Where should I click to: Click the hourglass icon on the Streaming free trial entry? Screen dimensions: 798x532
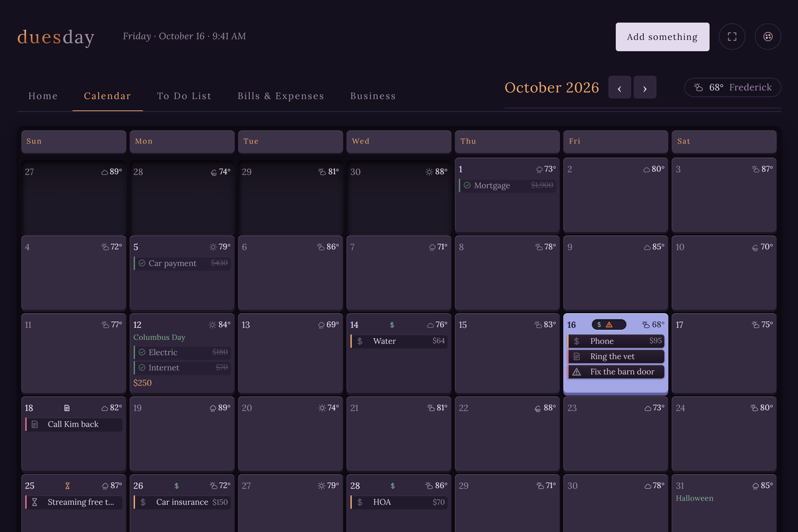[x=35, y=502]
